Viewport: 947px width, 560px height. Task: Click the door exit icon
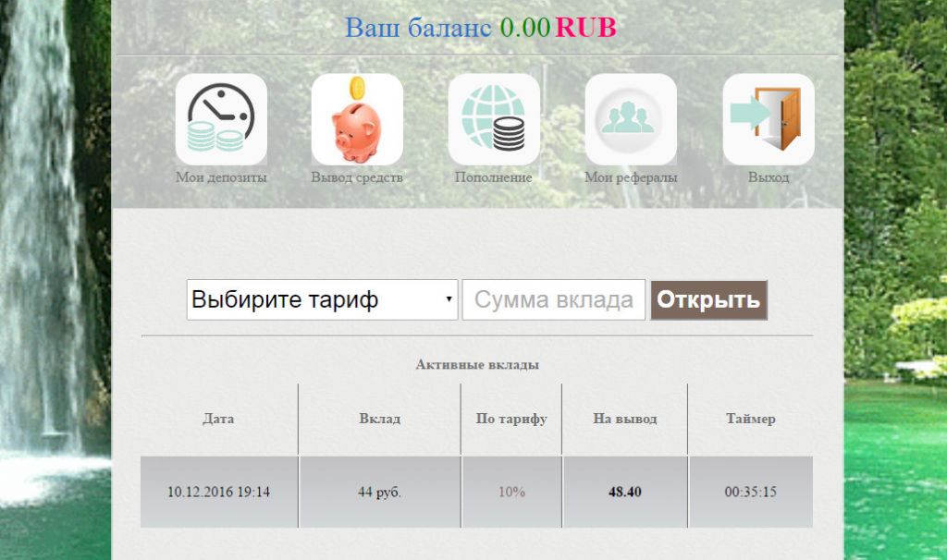coord(768,119)
